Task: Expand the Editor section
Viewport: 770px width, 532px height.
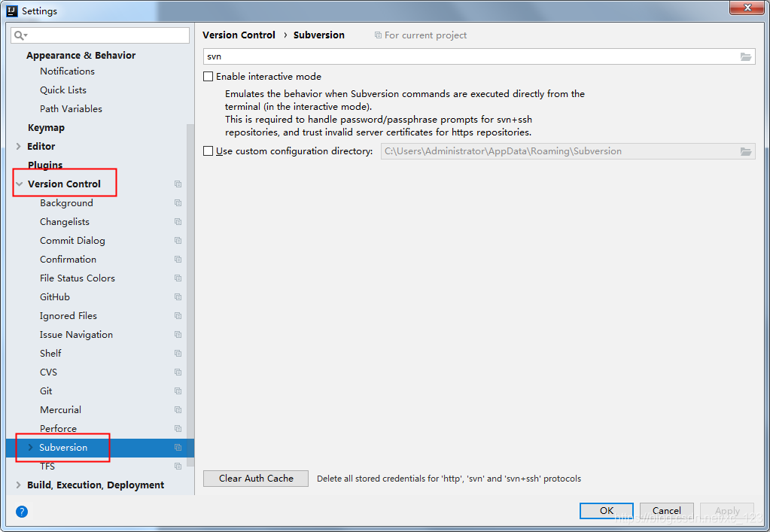Action: (x=19, y=146)
